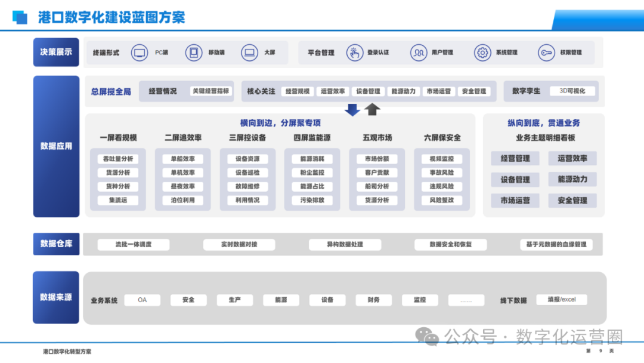Viewport: 644px width, 363px height.
Task: Click the 异构数据处理 box
Action: point(345,245)
